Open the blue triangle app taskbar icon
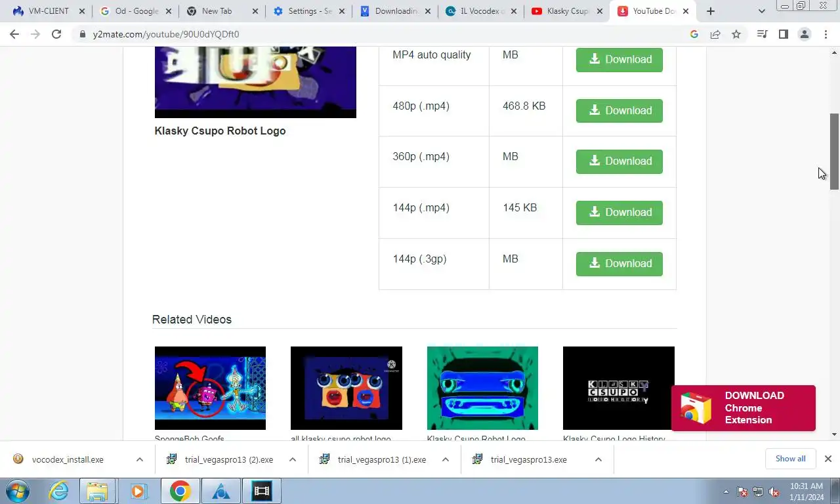The width and height of the screenshot is (840, 504). coord(221,491)
